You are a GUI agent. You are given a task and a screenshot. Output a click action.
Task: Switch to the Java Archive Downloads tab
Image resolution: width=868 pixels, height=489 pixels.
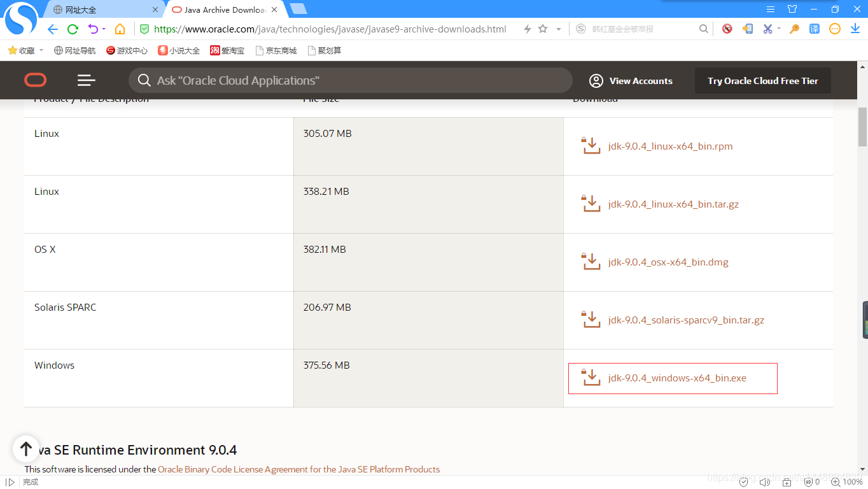coord(224,10)
